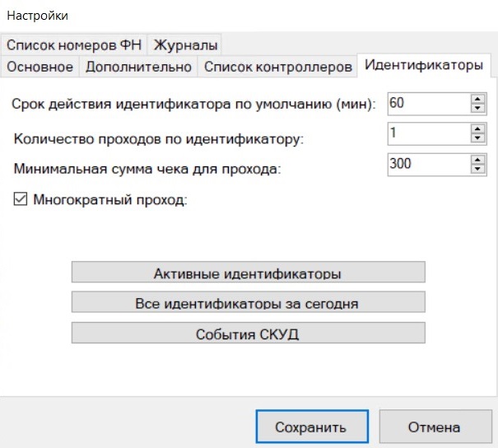Switch to the Журналы tab

[x=185, y=44]
